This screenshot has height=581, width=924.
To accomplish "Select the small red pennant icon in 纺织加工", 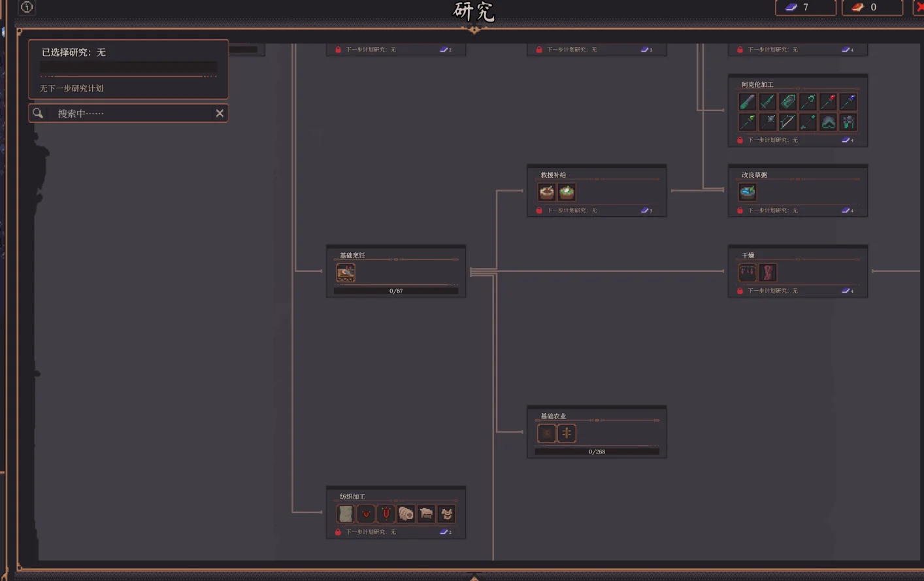I will [366, 514].
